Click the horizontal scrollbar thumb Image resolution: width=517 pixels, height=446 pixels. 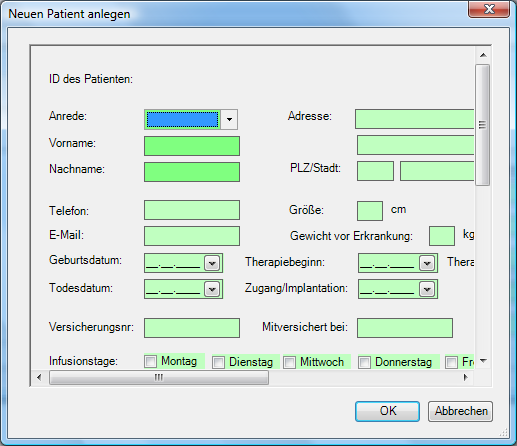[x=159, y=378]
